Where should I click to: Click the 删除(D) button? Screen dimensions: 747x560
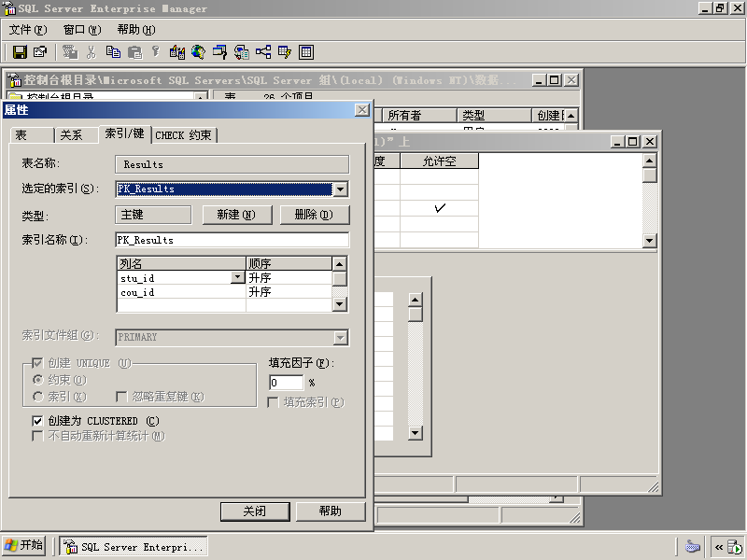point(315,215)
